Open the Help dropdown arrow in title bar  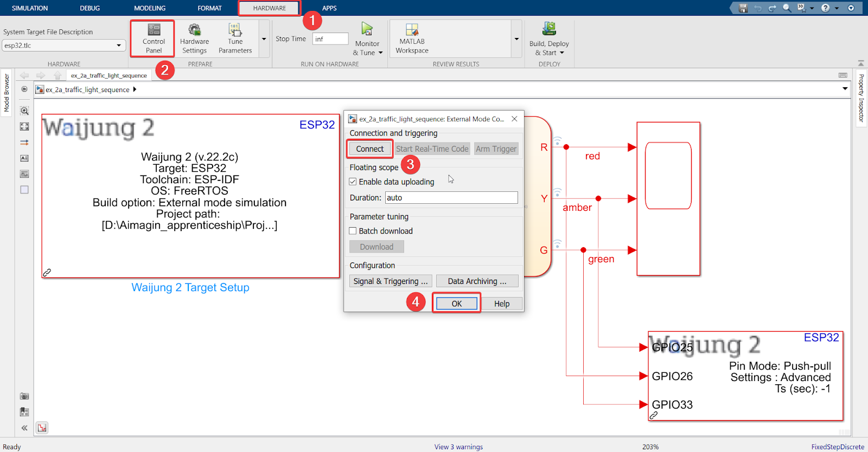[837, 8]
